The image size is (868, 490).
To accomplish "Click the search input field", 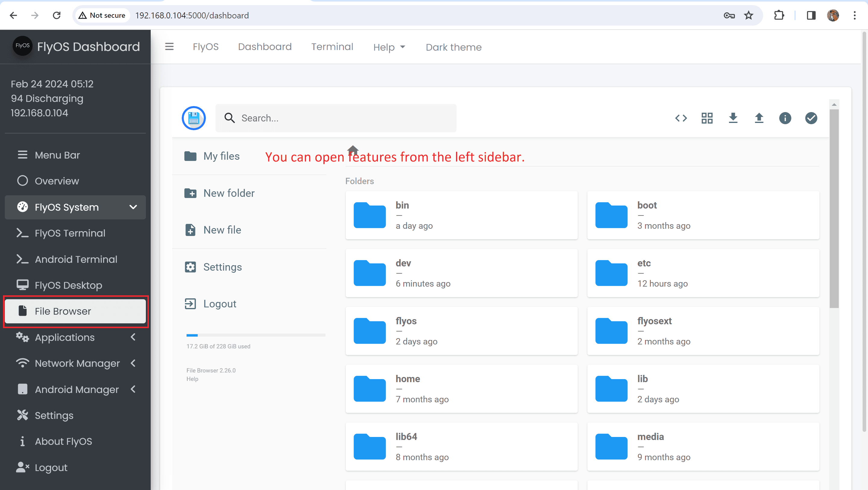I will [x=336, y=118].
